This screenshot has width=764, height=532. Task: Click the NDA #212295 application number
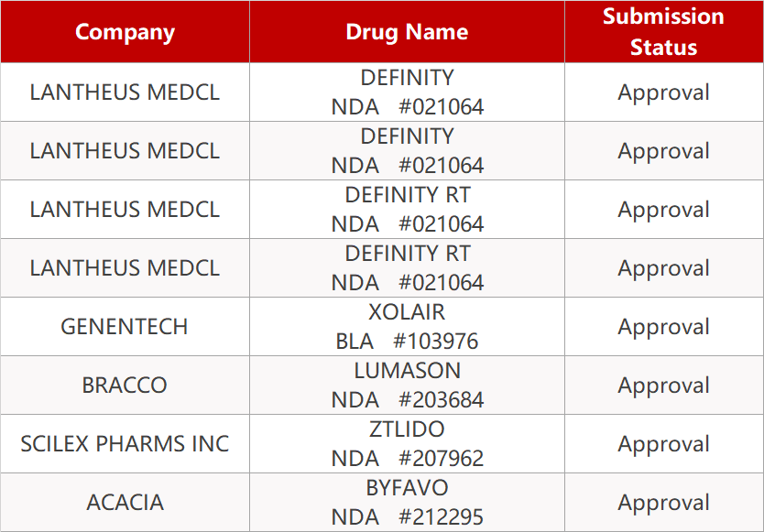point(407,517)
